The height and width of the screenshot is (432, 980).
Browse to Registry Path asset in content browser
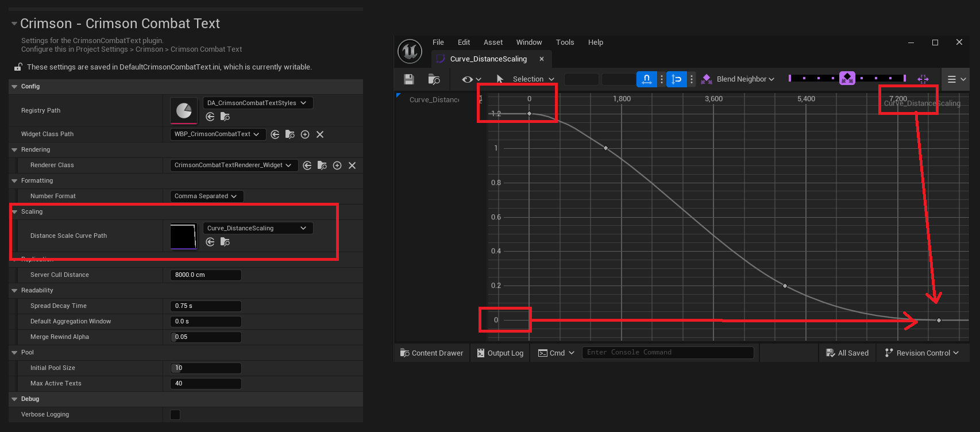click(x=225, y=117)
